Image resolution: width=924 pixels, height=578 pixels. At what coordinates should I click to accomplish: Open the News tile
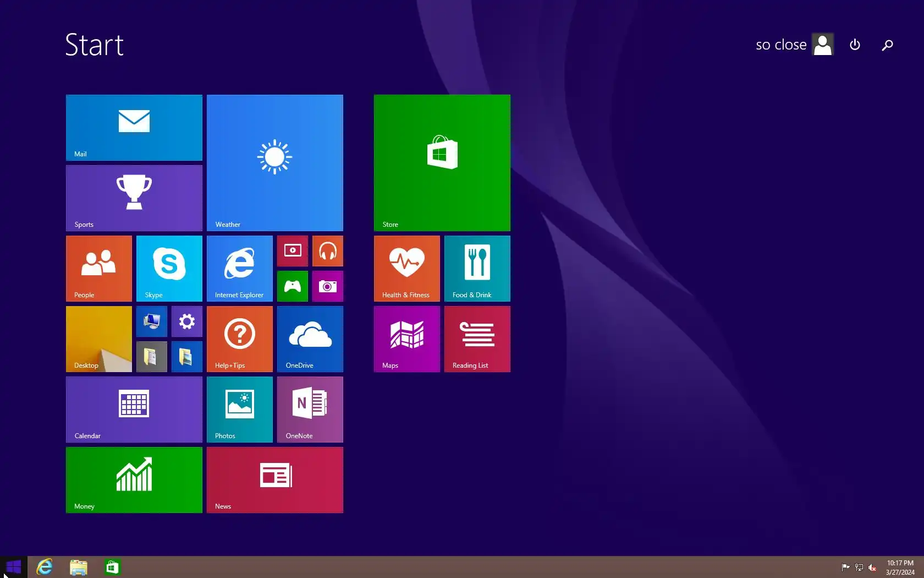tap(275, 480)
